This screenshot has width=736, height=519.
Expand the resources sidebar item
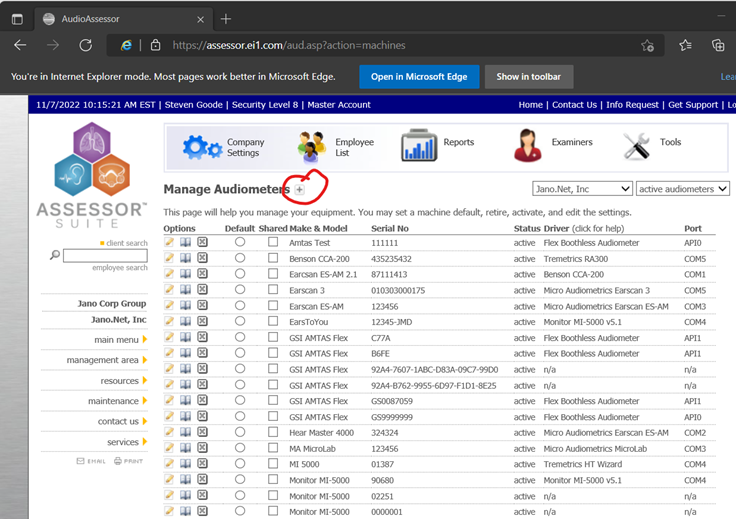pyautogui.click(x=123, y=381)
